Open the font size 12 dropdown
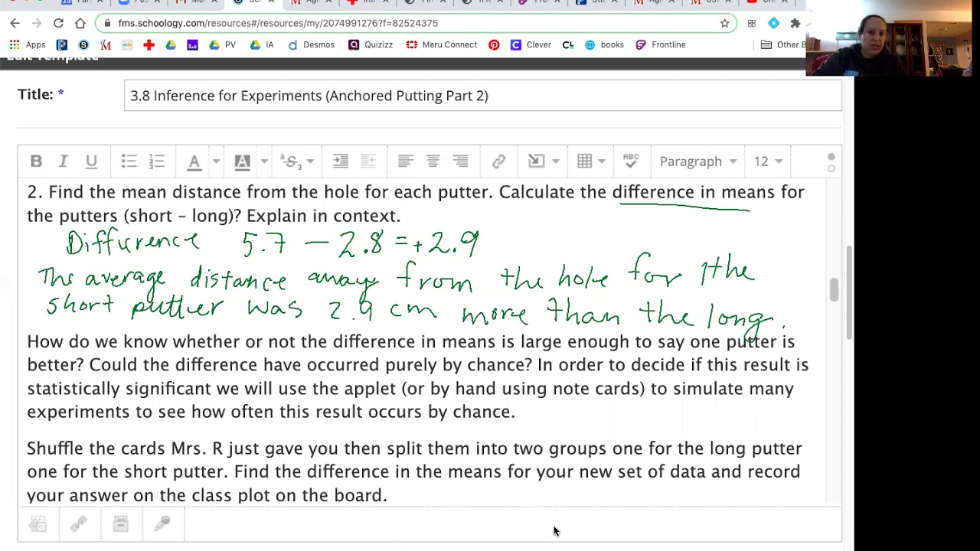The width and height of the screenshot is (980, 551). point(768,161)
